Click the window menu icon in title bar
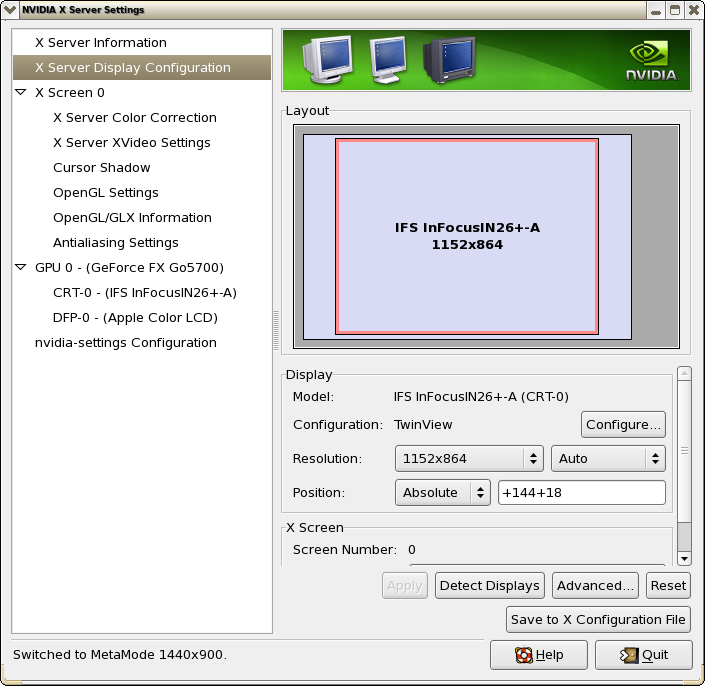 tap(10, 10)
